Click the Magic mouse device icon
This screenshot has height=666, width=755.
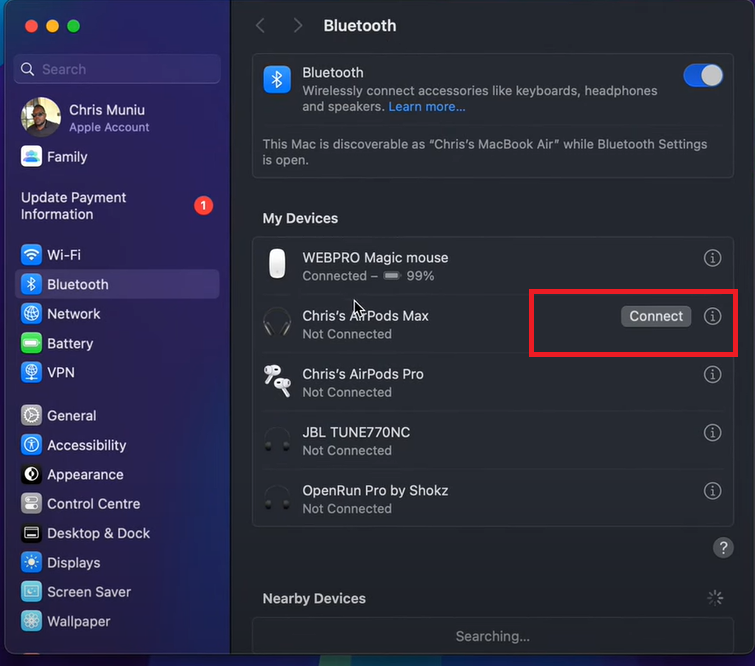[277, 263]
